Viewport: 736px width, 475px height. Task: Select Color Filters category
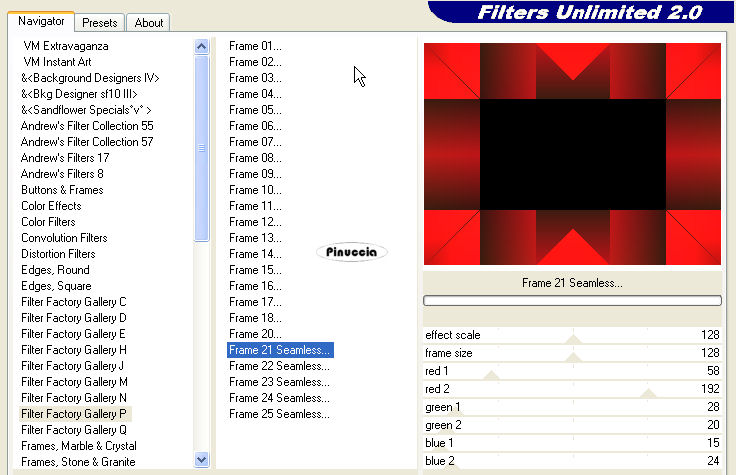click(x=48, y=222)
